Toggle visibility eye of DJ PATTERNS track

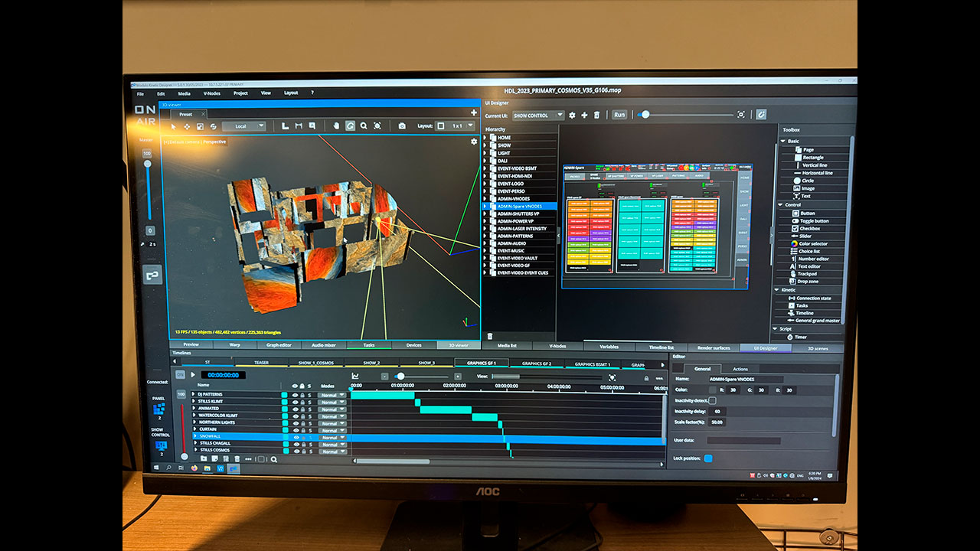tap(295, 395)
